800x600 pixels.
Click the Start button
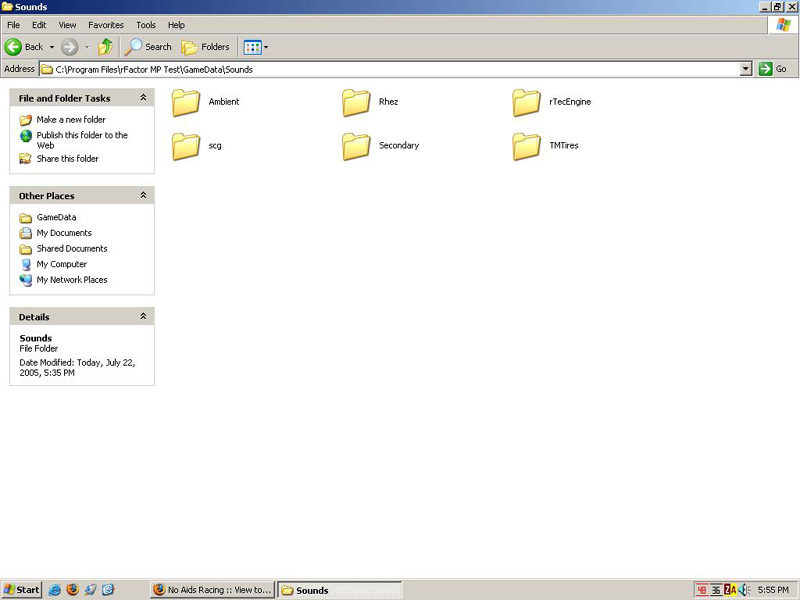coord(21,590)
